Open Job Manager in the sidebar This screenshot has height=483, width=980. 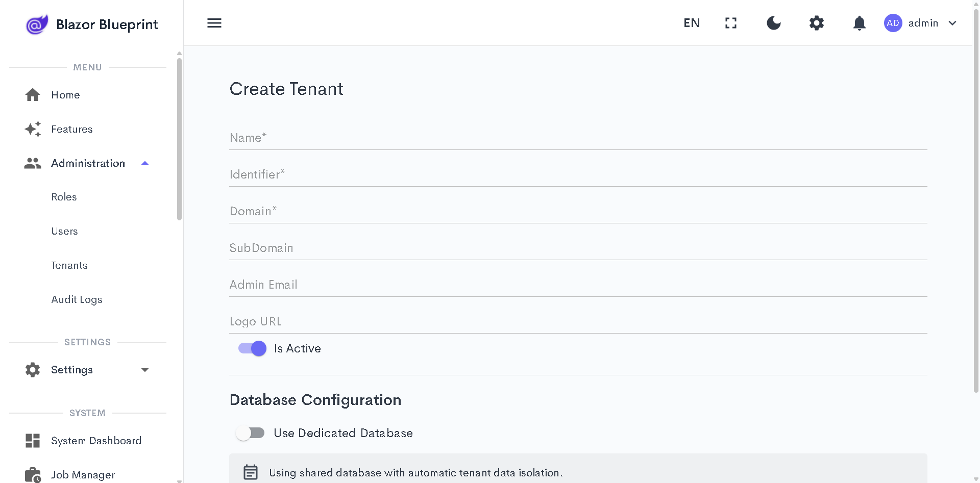click(x=83, y=475)
